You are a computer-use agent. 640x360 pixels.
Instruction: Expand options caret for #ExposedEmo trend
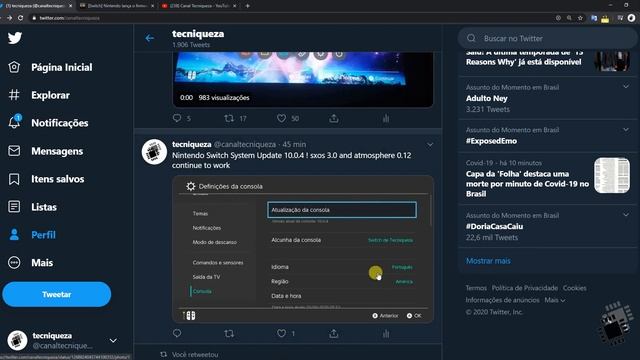pos(626,130)
